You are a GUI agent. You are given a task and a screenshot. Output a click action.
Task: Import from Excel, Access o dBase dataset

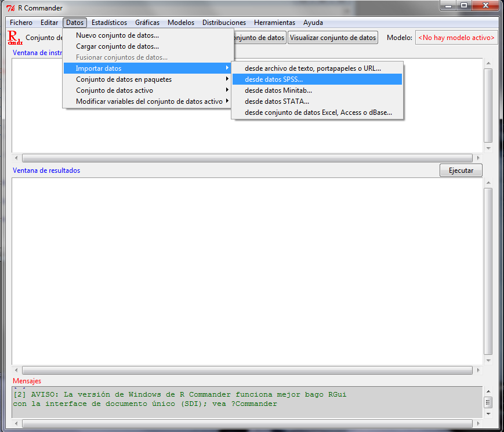click(317, 112)
